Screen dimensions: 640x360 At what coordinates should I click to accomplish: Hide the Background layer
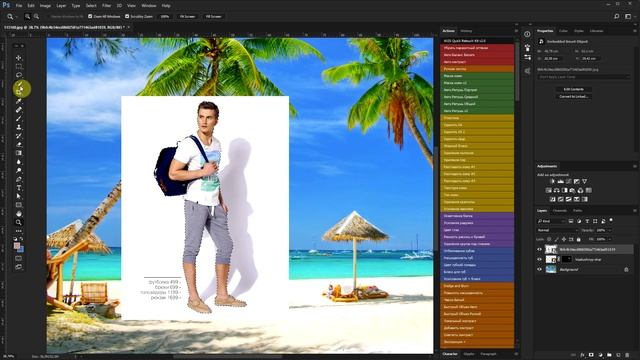[x=540, y=269]
